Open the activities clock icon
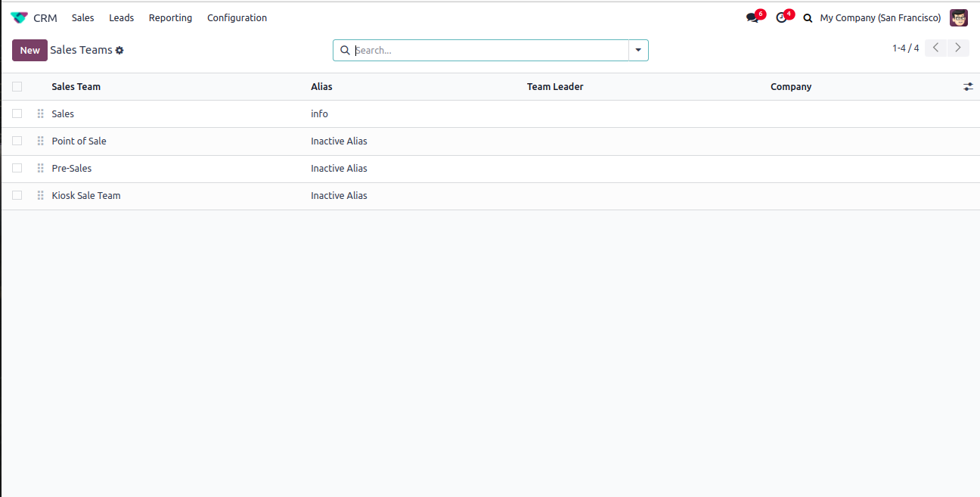The image size is (980, 497). [x=782, y=17]
